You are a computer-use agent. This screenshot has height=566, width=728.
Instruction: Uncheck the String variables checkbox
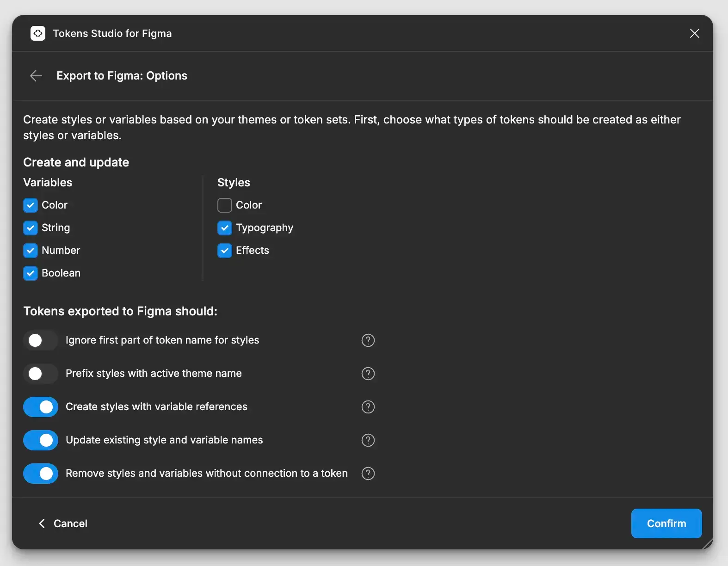pos(31,228)
